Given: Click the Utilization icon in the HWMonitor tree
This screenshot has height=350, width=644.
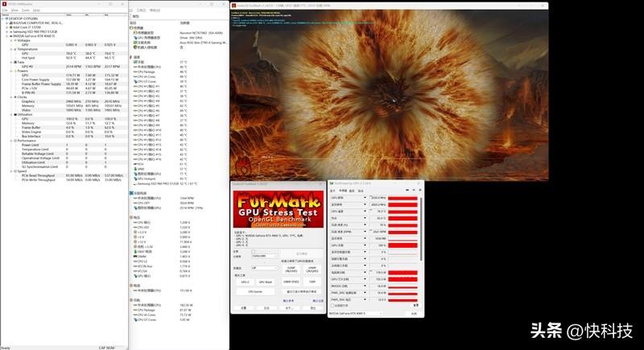Looking at the screenshot, I should click(15, 114).
